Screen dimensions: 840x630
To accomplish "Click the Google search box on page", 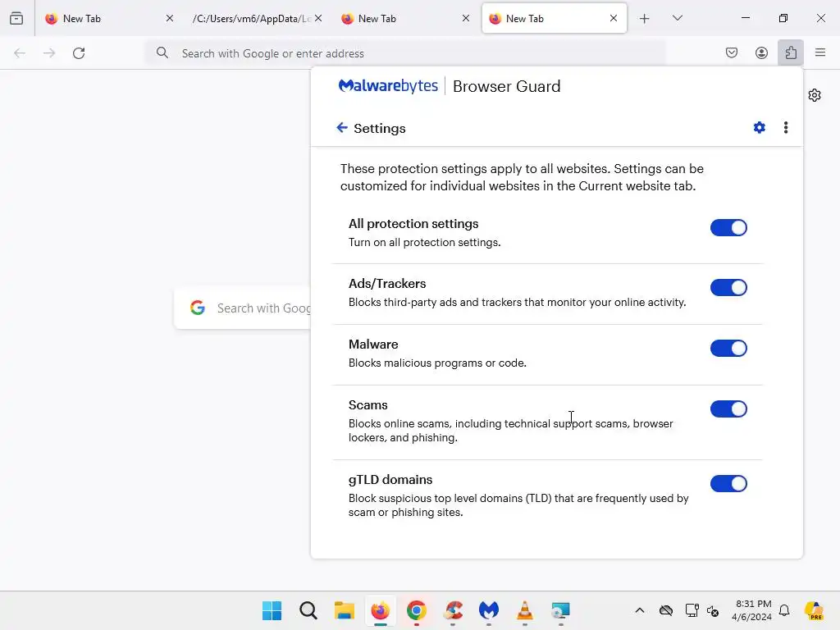I will click(243, 308).
